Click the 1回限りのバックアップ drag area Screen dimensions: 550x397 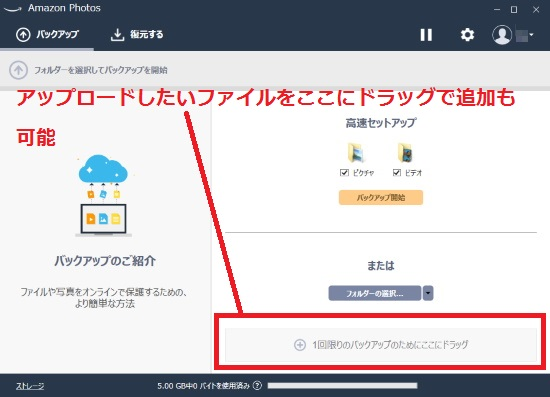[381, 345]
